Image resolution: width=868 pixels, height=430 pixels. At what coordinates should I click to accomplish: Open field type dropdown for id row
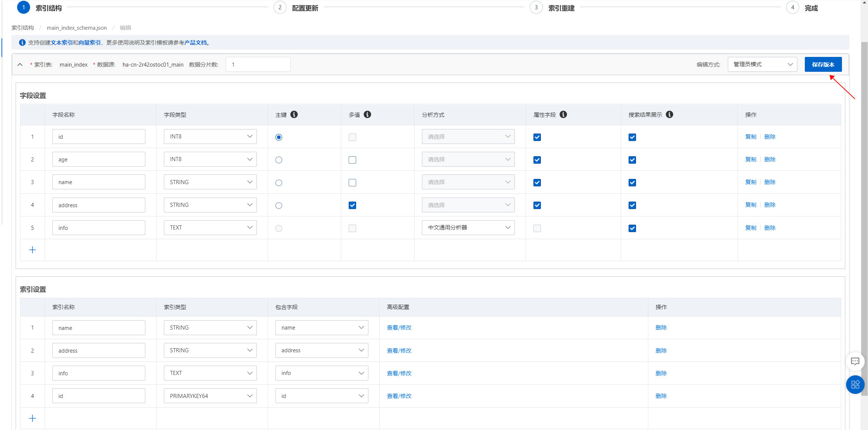tap(210, 137)
